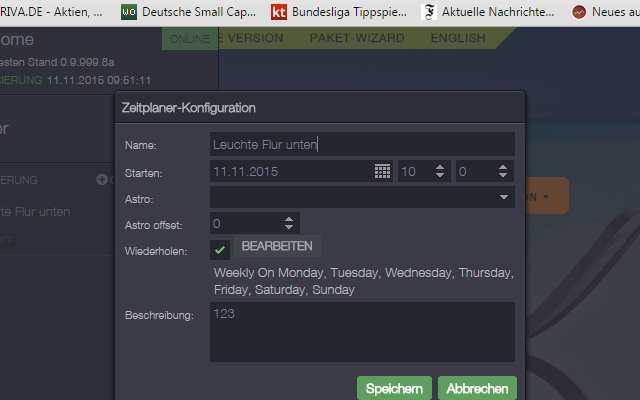The height and width of the screenshot is (400, 640).
Task: Increase the start hour with up arrow
Action: pyautogui.click(x=438, y=166)
